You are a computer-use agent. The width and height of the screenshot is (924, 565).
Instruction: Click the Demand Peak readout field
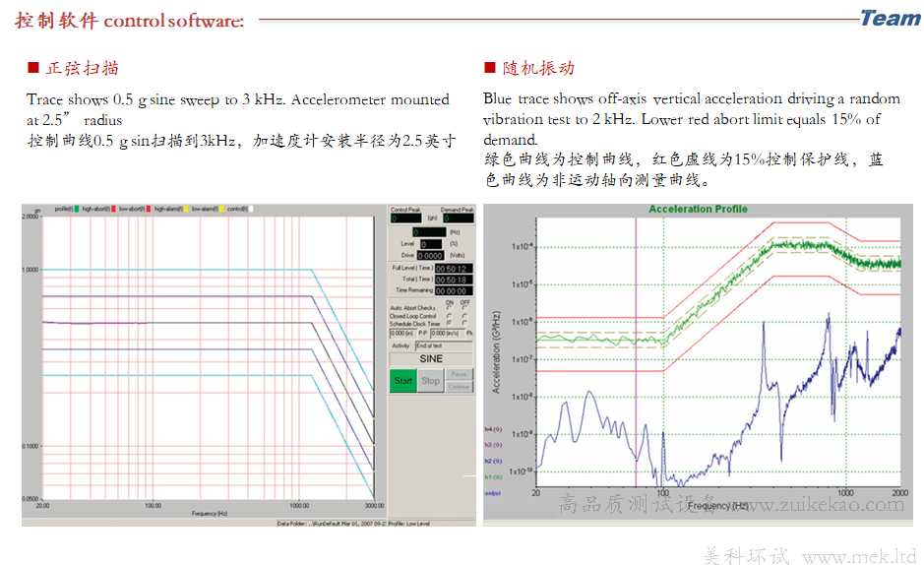pyautogui.click(x=459, y=219)
